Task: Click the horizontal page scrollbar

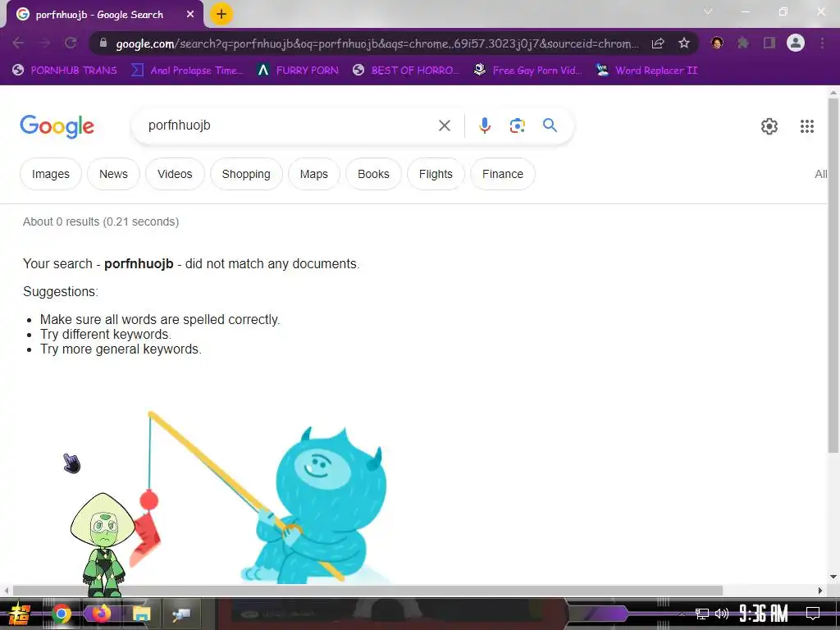Action: click(x=367, y=591)
